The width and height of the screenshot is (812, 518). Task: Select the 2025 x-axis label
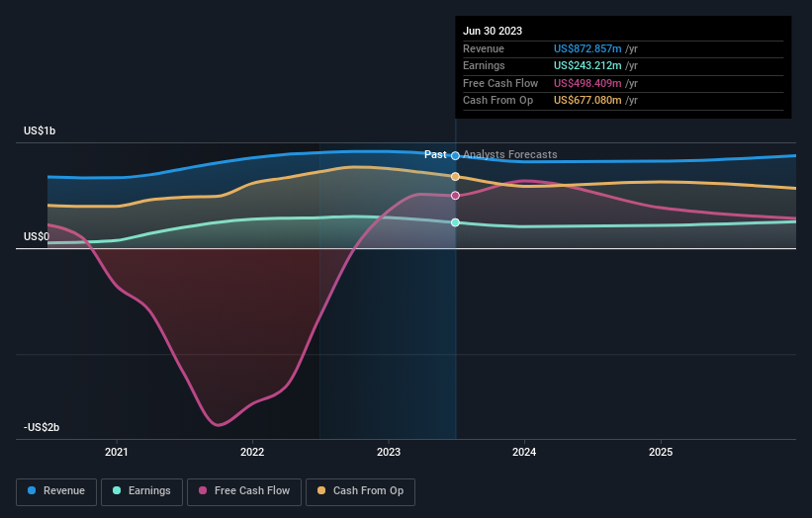[661, 452]
